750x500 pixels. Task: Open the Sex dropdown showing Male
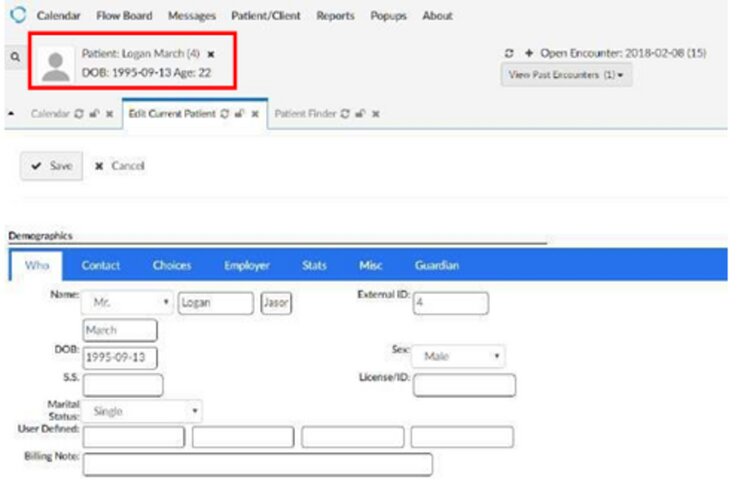tap(457, 356)
